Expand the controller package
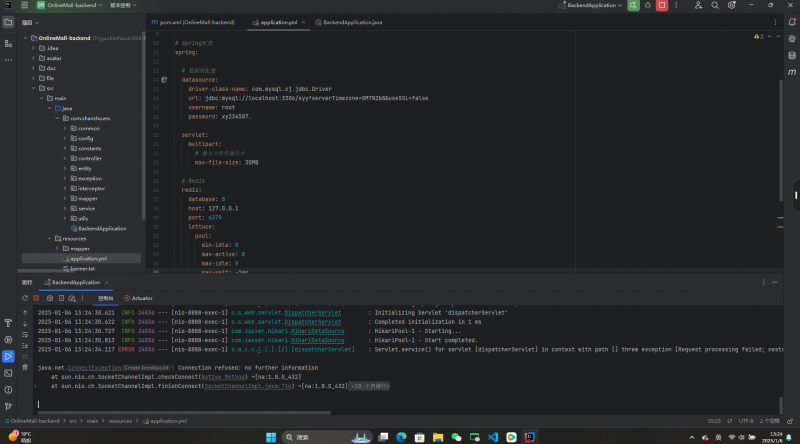Screen dimensions: 800x444 65,158
